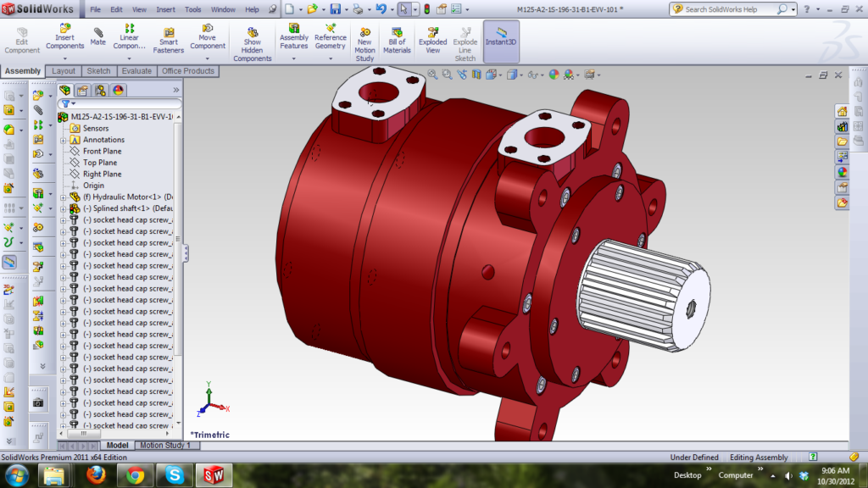Click the Search SolidWorks Help field
This screenshot has width=868, height=488.
point(728,9)
